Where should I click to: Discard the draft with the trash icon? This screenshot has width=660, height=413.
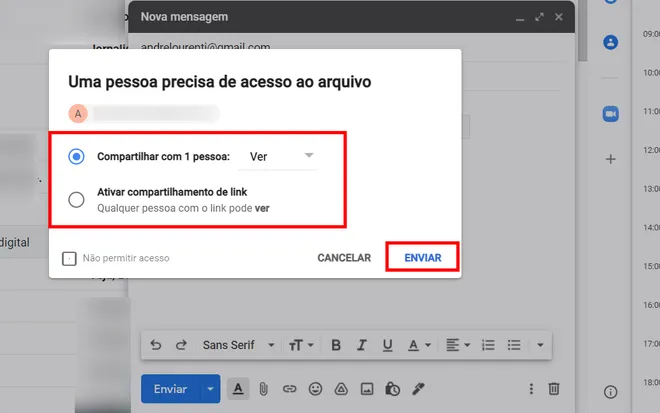554,389
